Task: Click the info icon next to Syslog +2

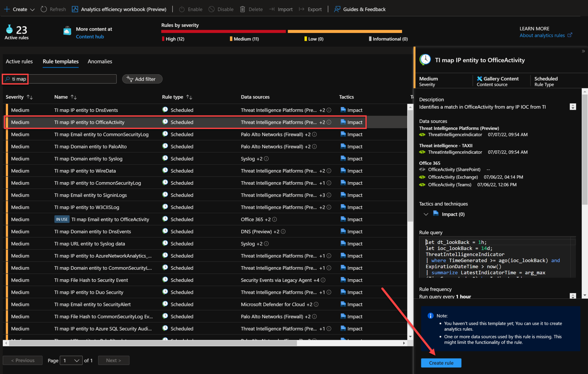Action: point(266,158)
